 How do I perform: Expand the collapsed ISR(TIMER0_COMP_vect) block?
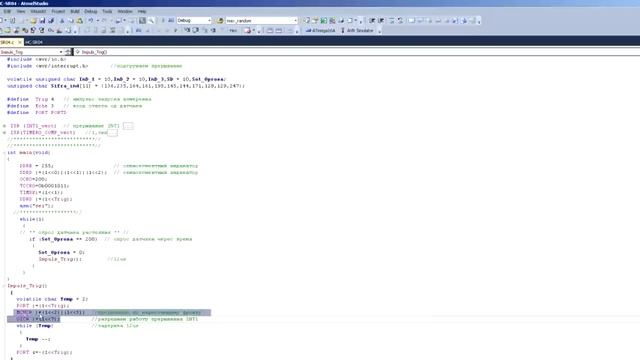(x=4, y=133)
